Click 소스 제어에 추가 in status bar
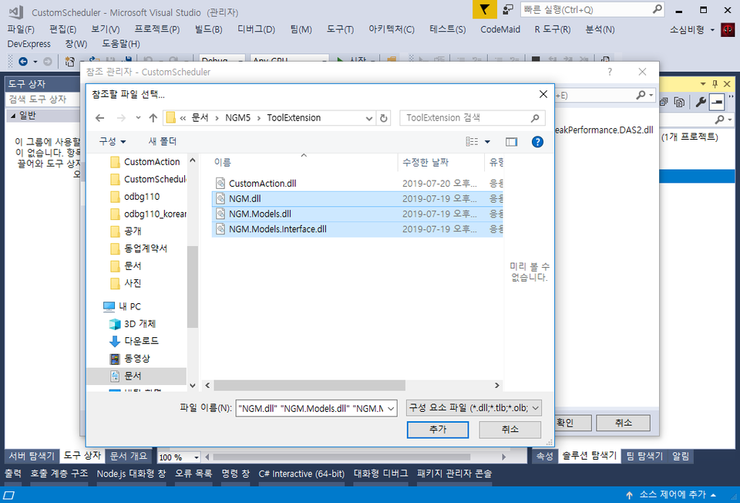 pos(672,495)
